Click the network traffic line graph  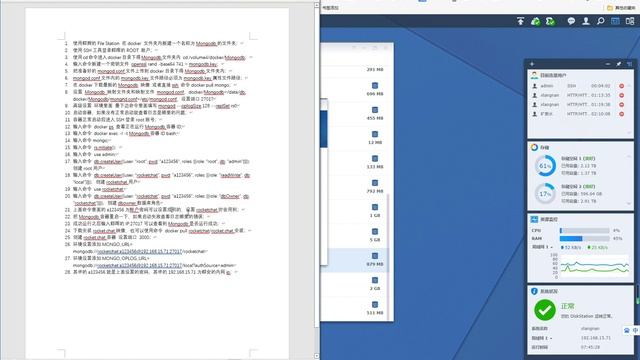pyautogui.click(x=594, y=266)
